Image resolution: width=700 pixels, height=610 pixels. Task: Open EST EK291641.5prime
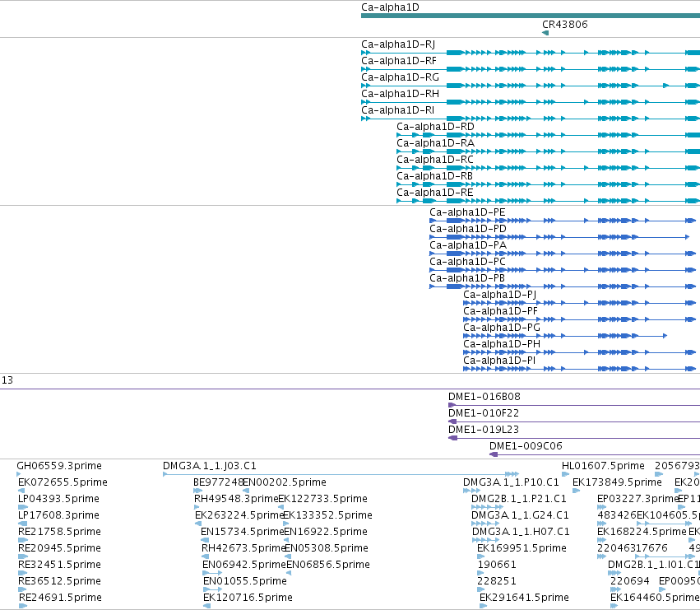pyautogui.click(x=524, y=598)
